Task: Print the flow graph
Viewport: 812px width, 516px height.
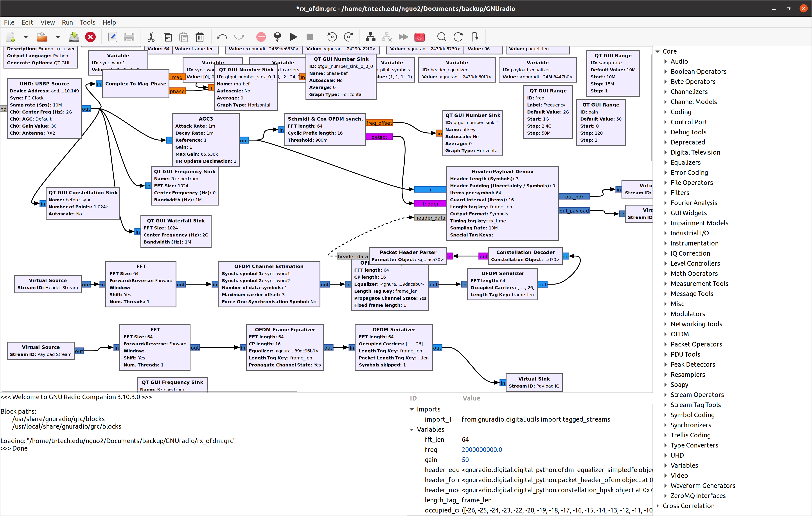Action: tap(129, 37)
